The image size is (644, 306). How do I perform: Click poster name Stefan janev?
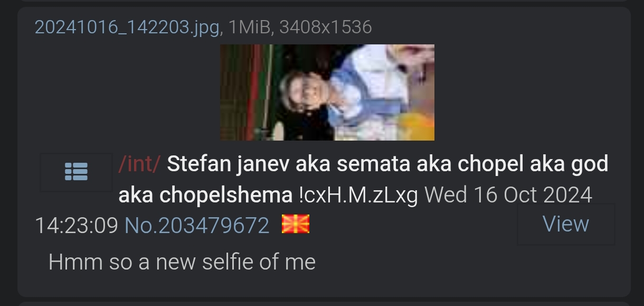pyautogui.click(x=228, y=164)
